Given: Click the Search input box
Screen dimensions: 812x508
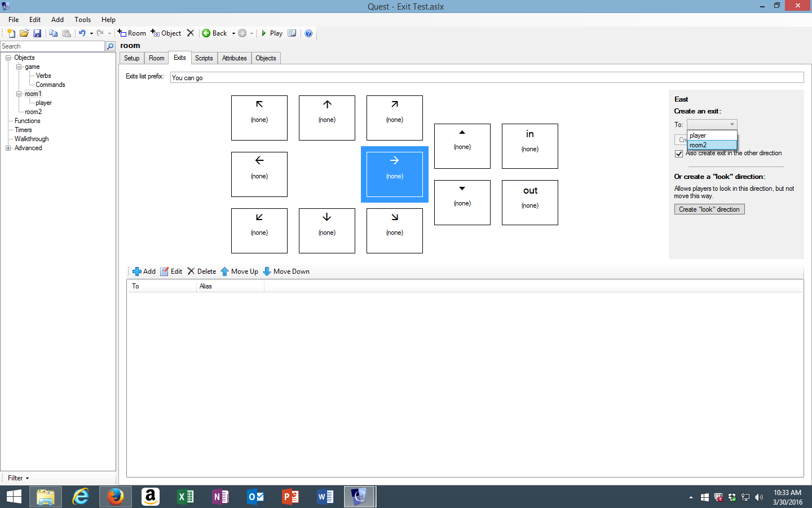Looking at the screenshot, I should (x=52, y=46).
